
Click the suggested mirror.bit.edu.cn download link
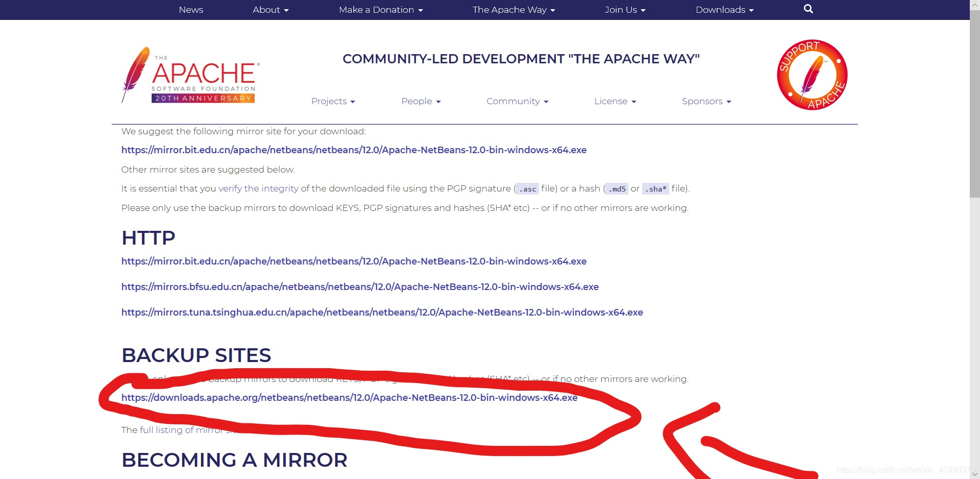354,150
